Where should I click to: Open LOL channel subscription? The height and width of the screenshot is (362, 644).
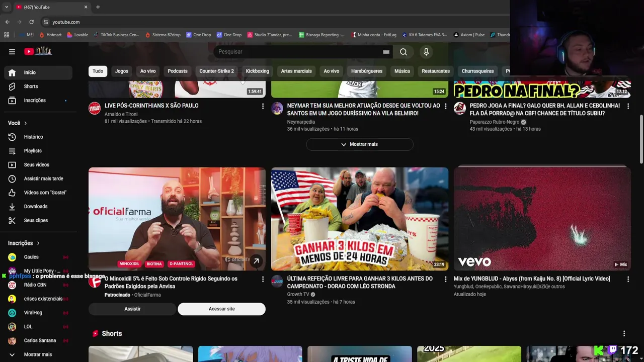tap(38, 327)
